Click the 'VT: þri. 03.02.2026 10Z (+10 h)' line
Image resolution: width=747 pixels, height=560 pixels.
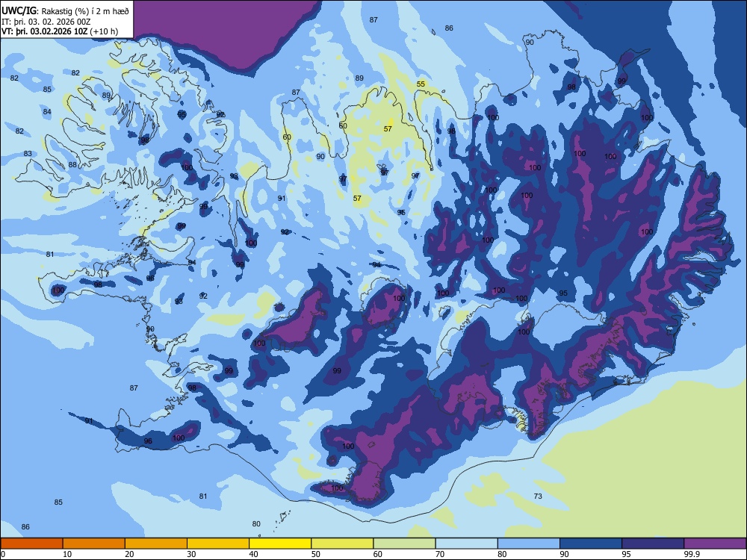[x=60, y=31]
